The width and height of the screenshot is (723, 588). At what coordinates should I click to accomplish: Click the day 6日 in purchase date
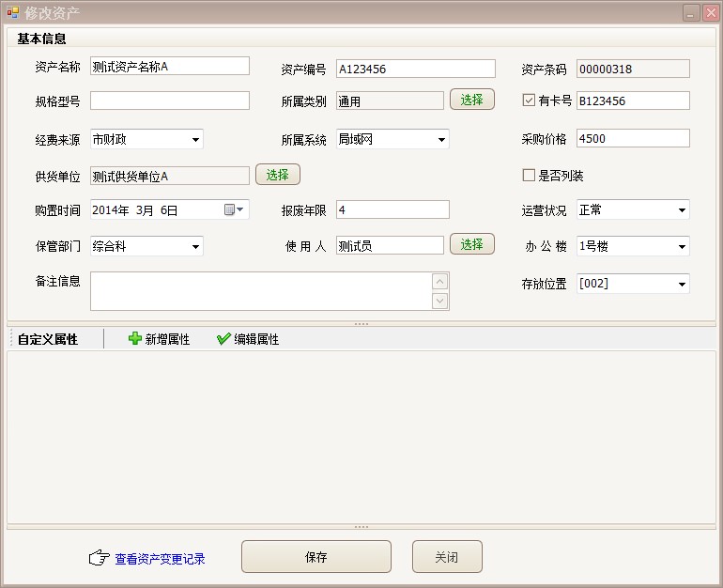169,210
